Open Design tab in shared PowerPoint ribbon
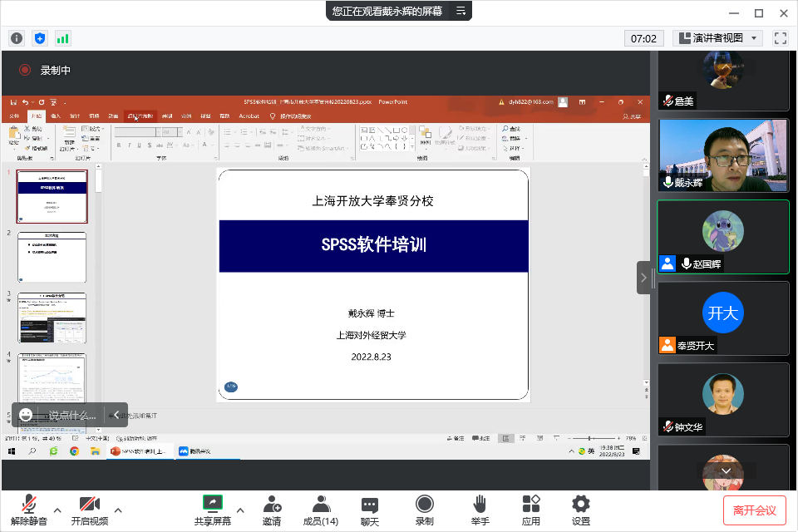The width and height of the screenshot is (798, 532). point(75,116)
